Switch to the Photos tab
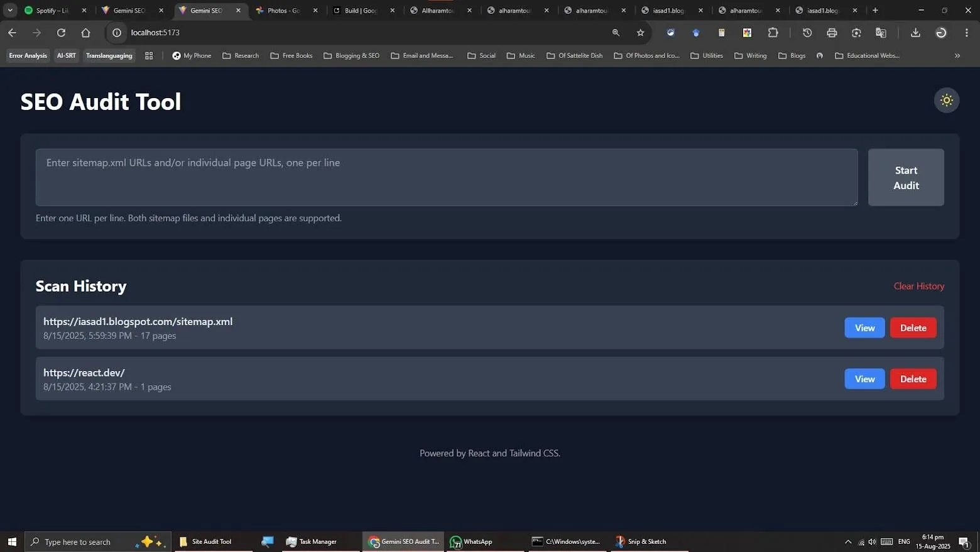The width and height of the screenshot is (980, 552). point(283,10)
